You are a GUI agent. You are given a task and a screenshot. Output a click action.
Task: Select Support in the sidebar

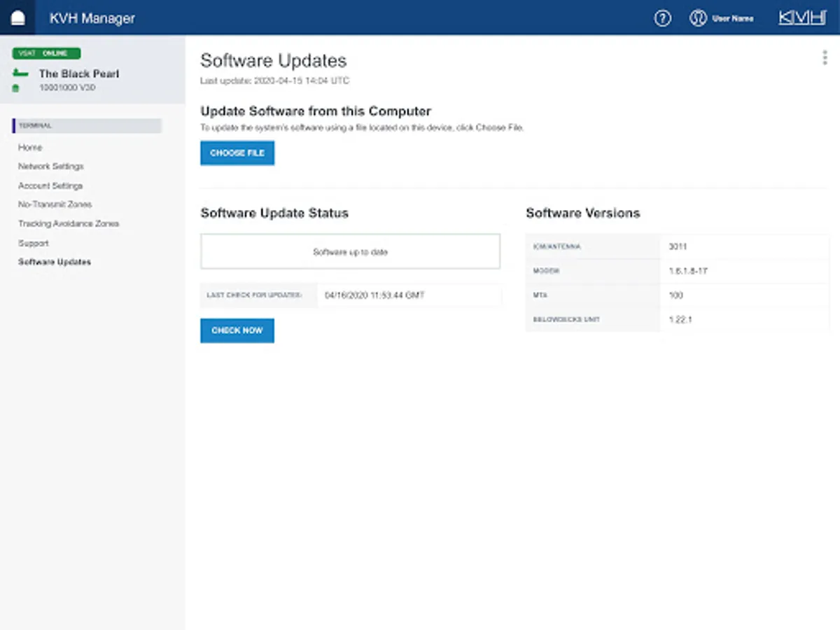coord(34,243)
